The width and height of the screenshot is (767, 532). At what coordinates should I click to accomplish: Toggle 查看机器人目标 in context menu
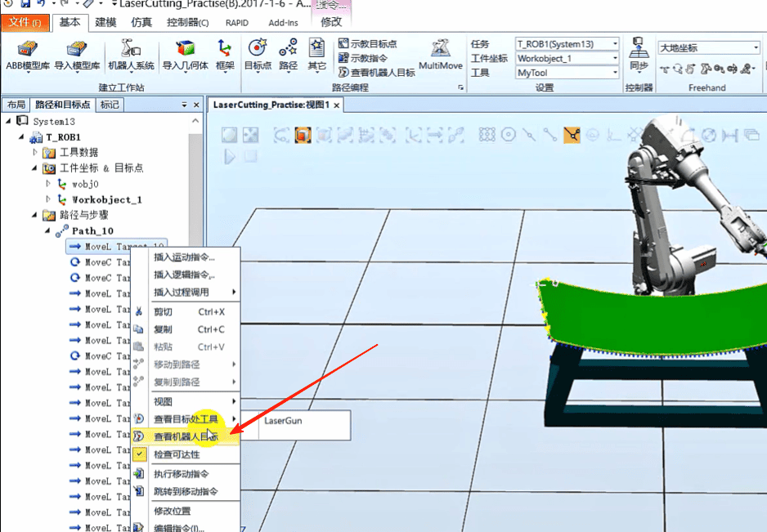186,436
